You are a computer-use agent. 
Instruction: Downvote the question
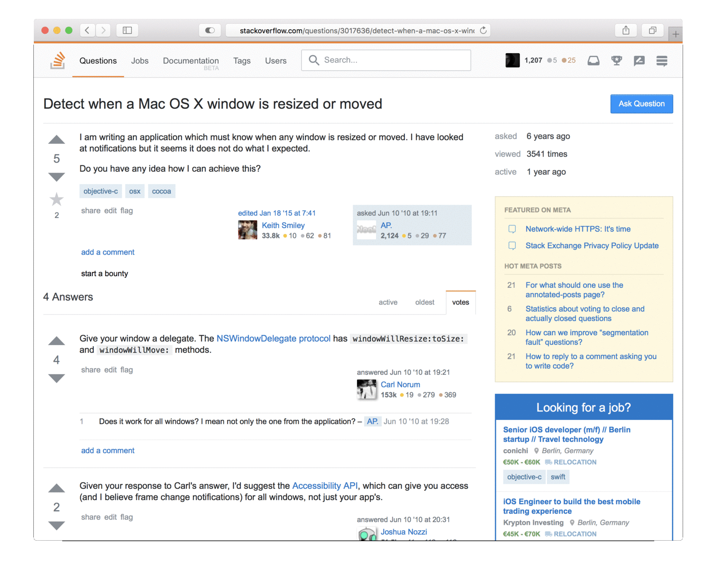[x=56, y=177]
